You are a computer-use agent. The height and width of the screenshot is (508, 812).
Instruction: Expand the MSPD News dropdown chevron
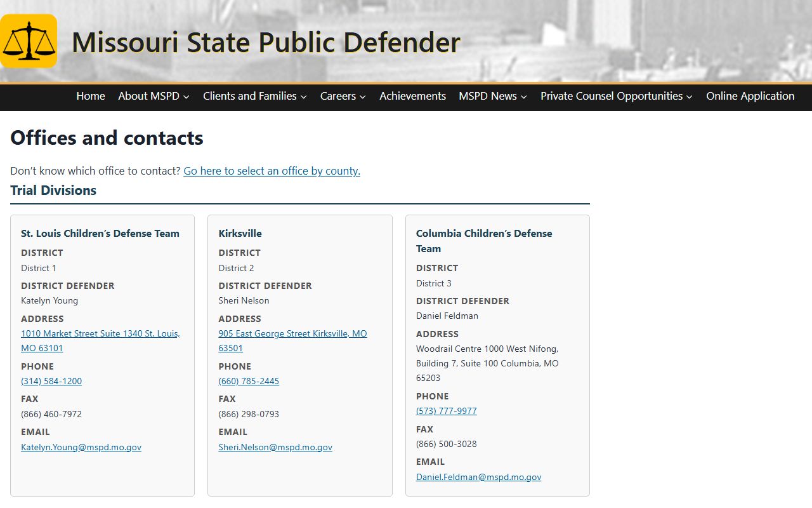(523, 97)
